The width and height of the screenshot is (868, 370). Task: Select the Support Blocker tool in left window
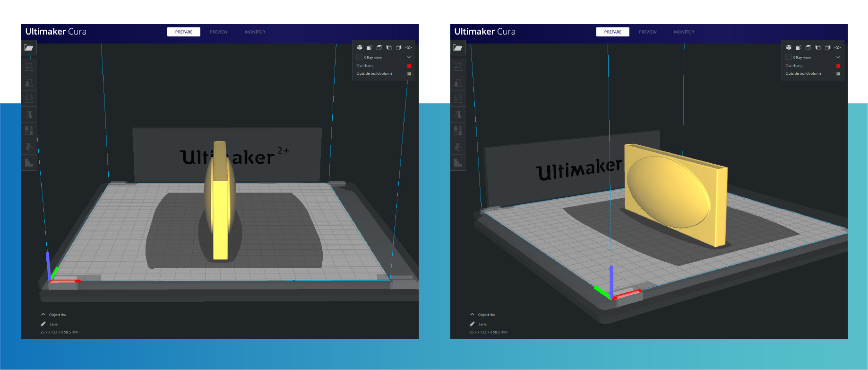29,163
